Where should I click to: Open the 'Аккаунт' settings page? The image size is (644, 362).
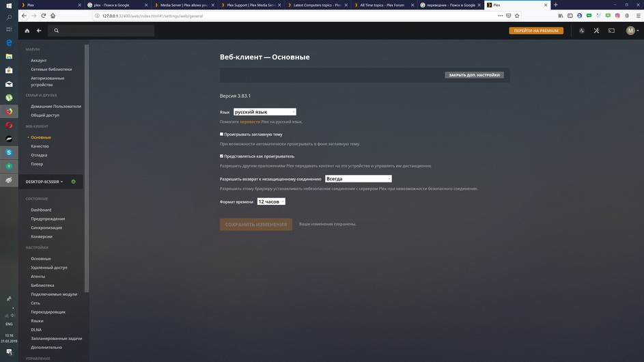[39, 60]
